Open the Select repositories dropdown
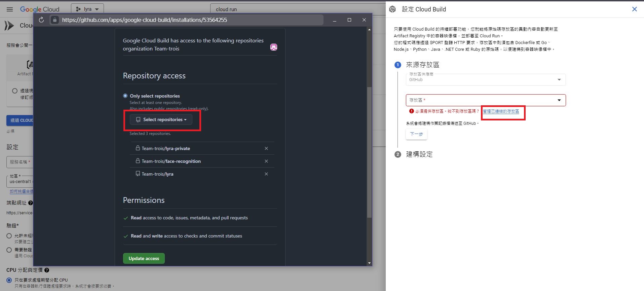This screenshot has height=291, width=644. pyautogui.click(x=161, y=119)
